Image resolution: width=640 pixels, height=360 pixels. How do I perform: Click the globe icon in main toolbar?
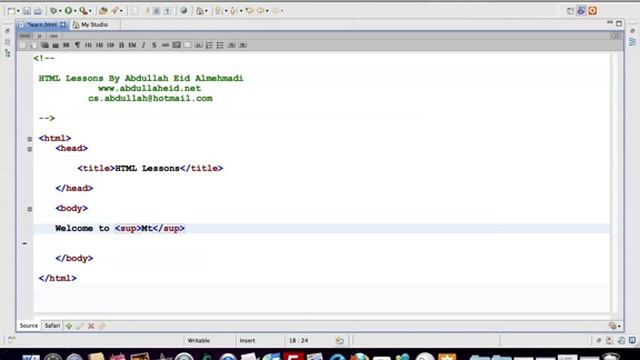tap(184, 11)
